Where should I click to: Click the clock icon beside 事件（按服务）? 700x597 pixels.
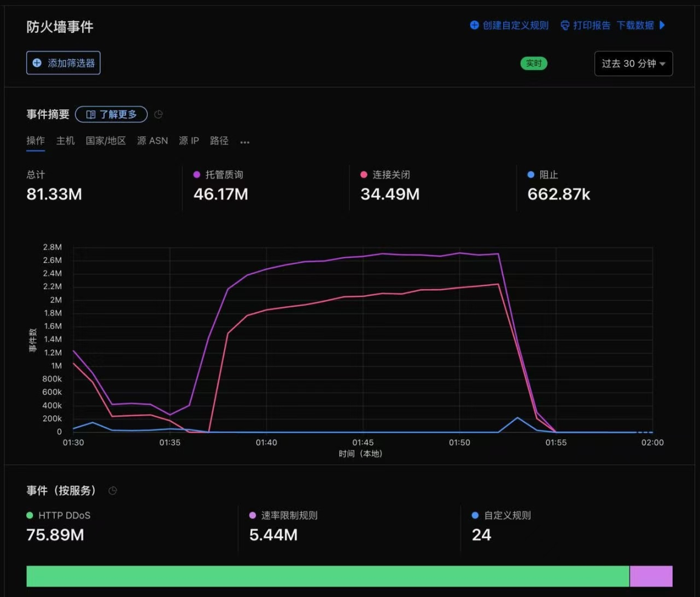click(x=112, y=491)
